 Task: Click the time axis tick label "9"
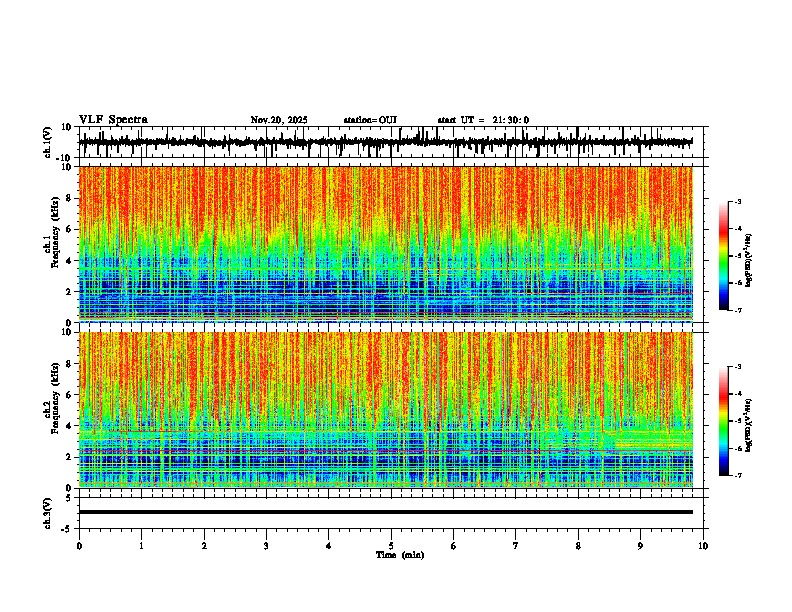tap(640, 546)
